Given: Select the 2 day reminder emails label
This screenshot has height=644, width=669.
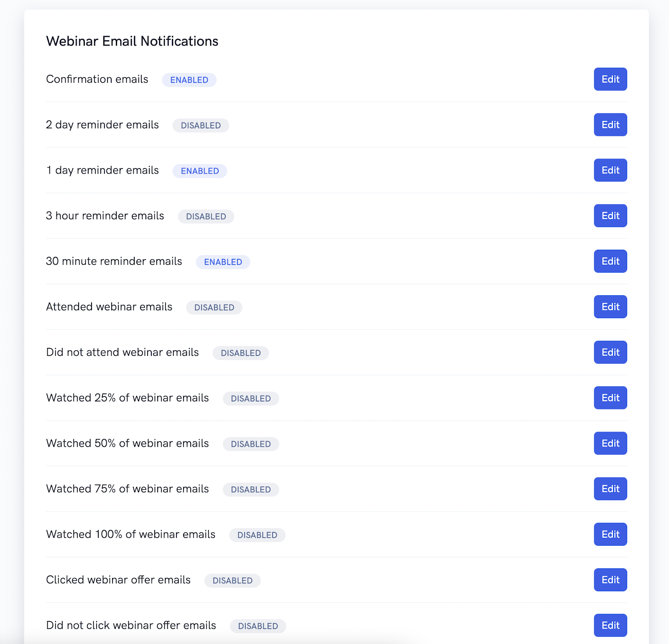Looking at the screenshot, I should pyautogui.click(x=102, y=125).
